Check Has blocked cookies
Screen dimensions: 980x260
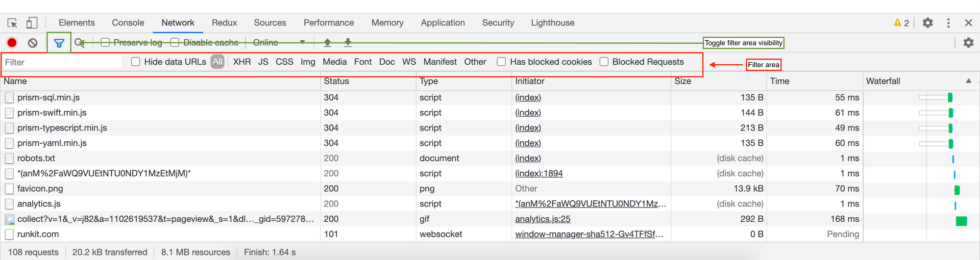[501, 61]
